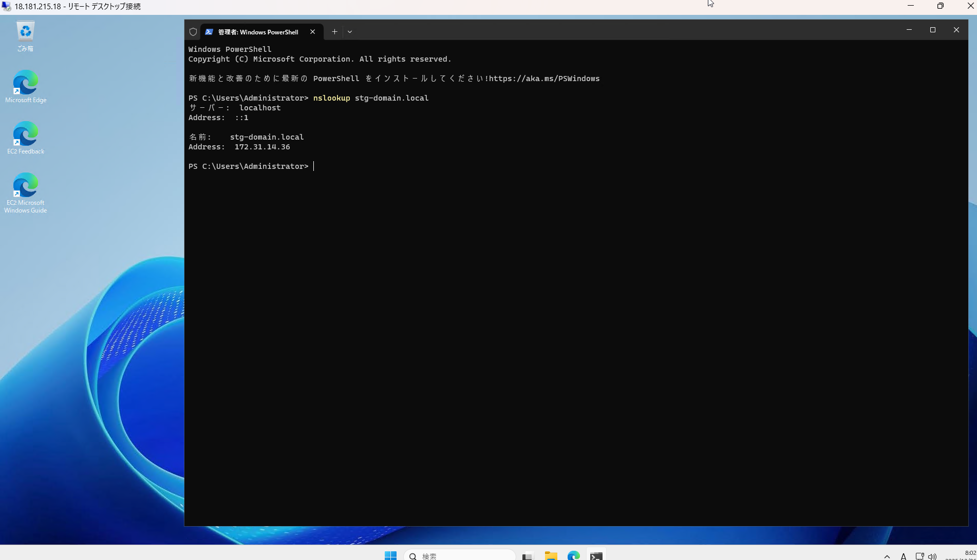The width and height of the screenshot is (977, 560).
Task: Launch Microsoft Edge from desktop shortcut
Action: [x=25, y=82]
